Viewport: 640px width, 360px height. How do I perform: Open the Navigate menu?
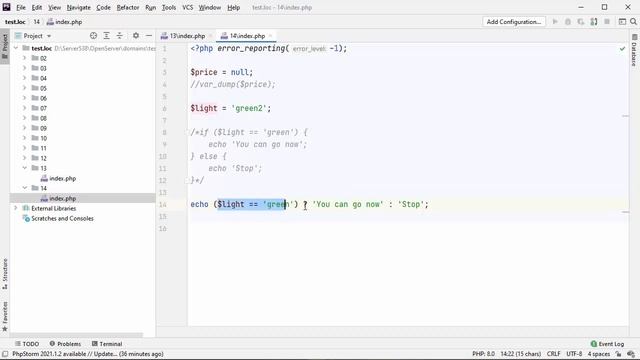point(78,7)
